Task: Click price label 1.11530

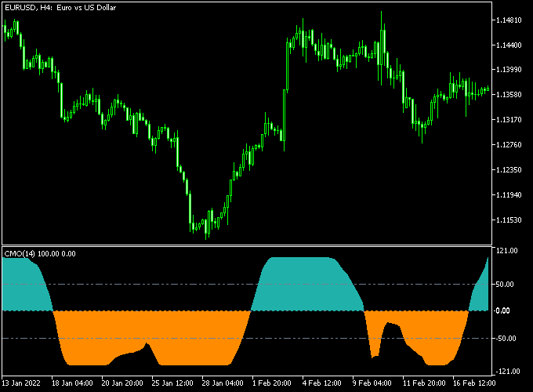Action: [x=509, y=220]
